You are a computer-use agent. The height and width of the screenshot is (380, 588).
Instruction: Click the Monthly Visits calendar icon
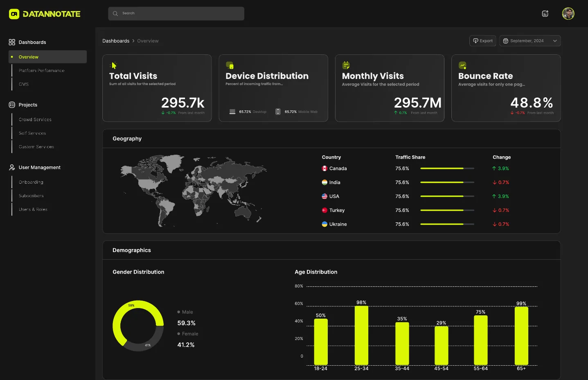(x=346, y=65)
